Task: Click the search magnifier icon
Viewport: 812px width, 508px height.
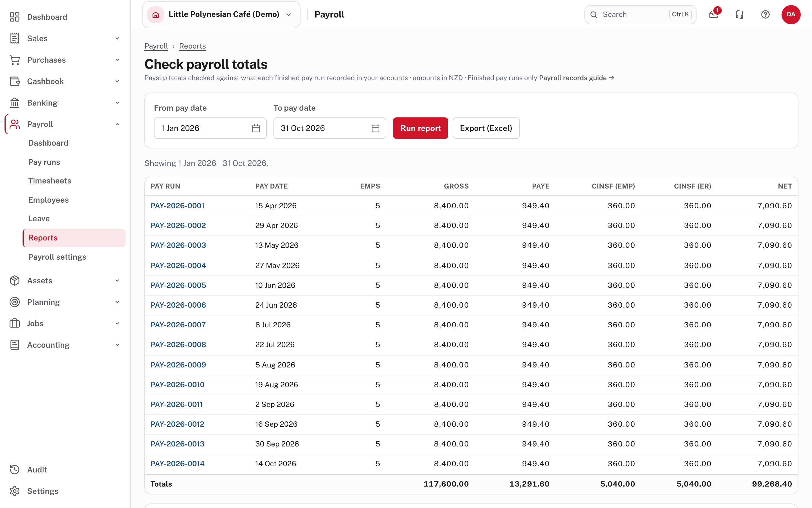Action: 594,15
